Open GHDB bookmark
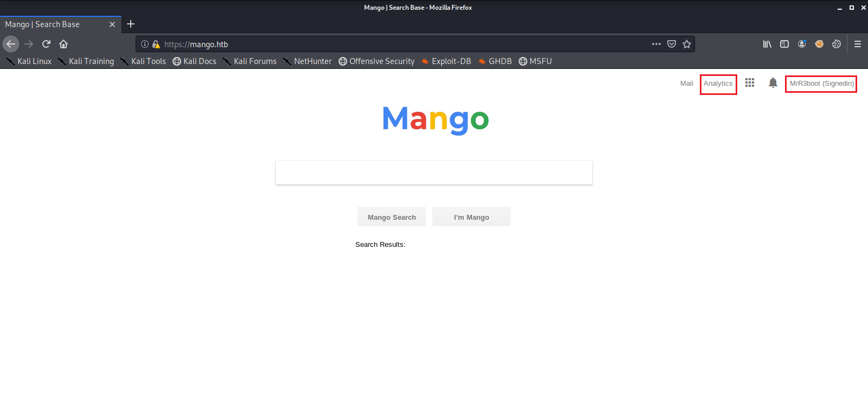 [x=495, y=61]
